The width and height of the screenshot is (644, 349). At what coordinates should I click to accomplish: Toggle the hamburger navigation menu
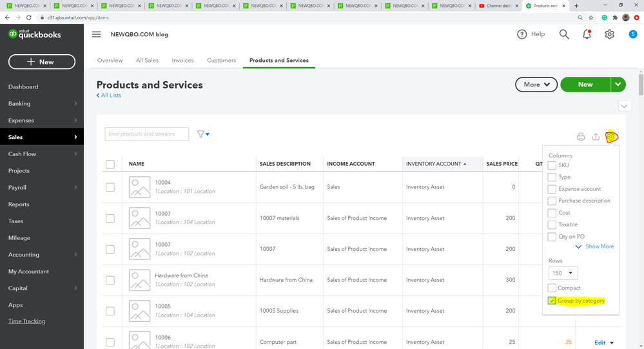pos(97,34)
